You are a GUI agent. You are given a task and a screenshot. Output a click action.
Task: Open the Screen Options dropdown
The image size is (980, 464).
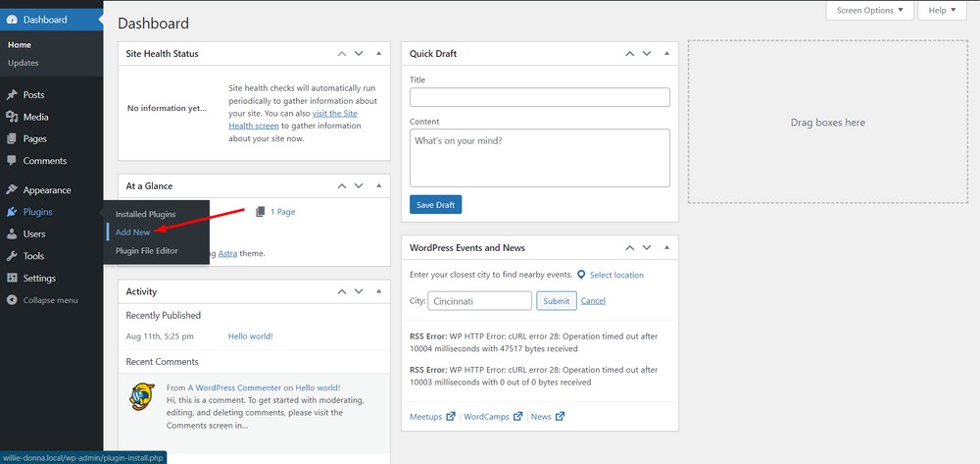tap(869, 10)
